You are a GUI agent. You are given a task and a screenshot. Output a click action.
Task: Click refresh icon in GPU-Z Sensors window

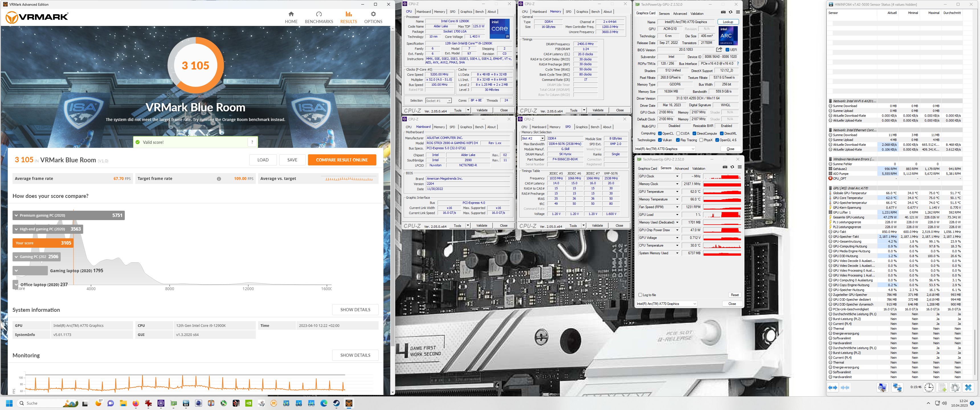coord(732,167)
